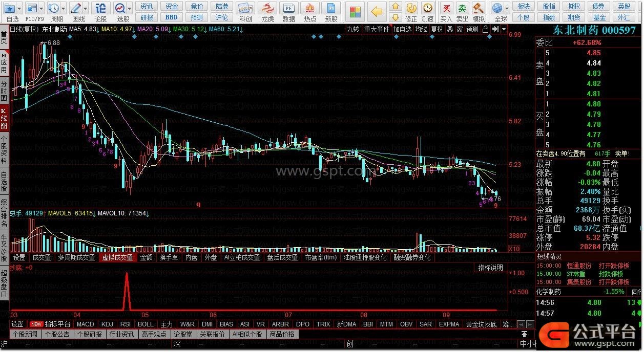The image size is (644, 352).
Task: Click the yellow up arrow icon
Action: tap(395, 6)
